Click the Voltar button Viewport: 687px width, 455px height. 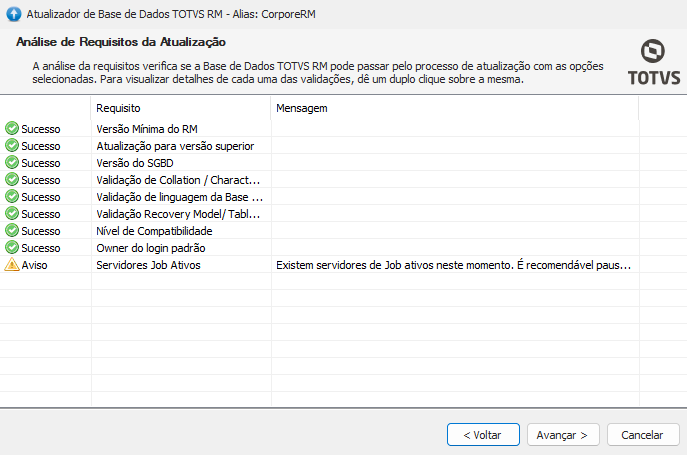(483, 435)
